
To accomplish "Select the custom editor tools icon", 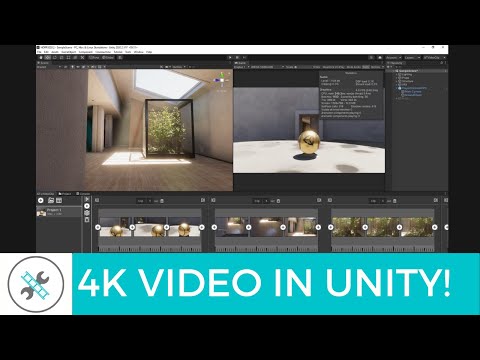I will pos(82,58).
